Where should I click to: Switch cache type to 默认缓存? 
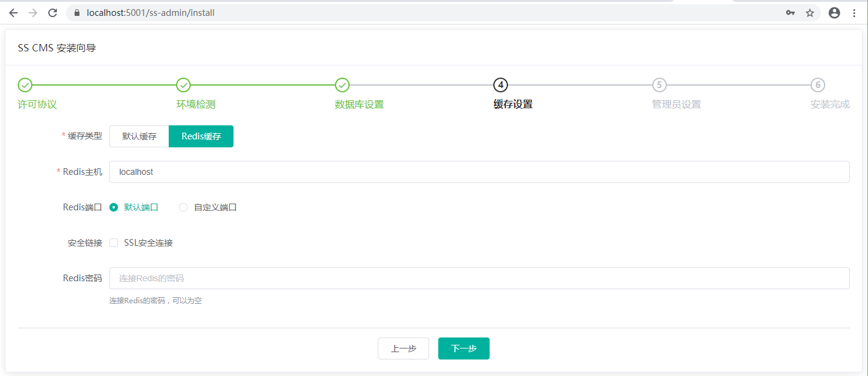139,136
